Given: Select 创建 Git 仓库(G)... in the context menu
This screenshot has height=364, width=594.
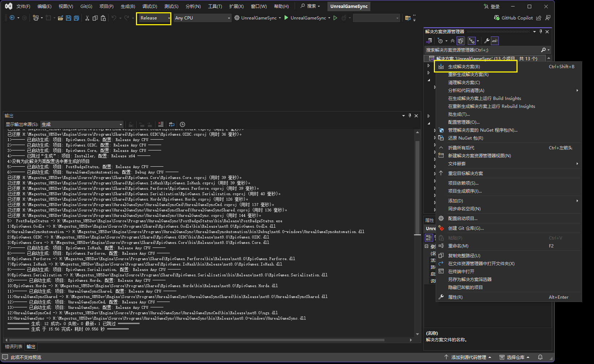Looking at the screenshot, I should 509,228.
